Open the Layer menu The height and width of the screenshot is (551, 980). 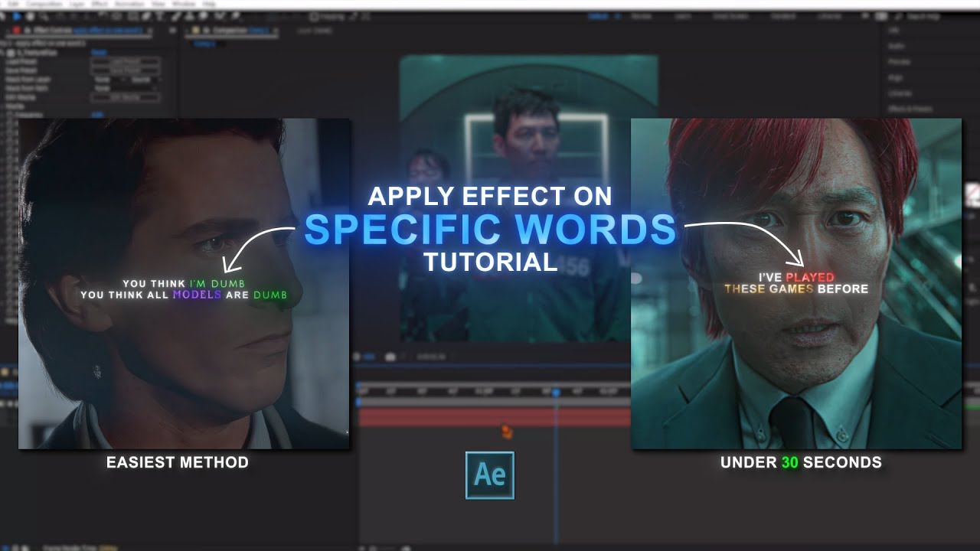pos(77,4)
